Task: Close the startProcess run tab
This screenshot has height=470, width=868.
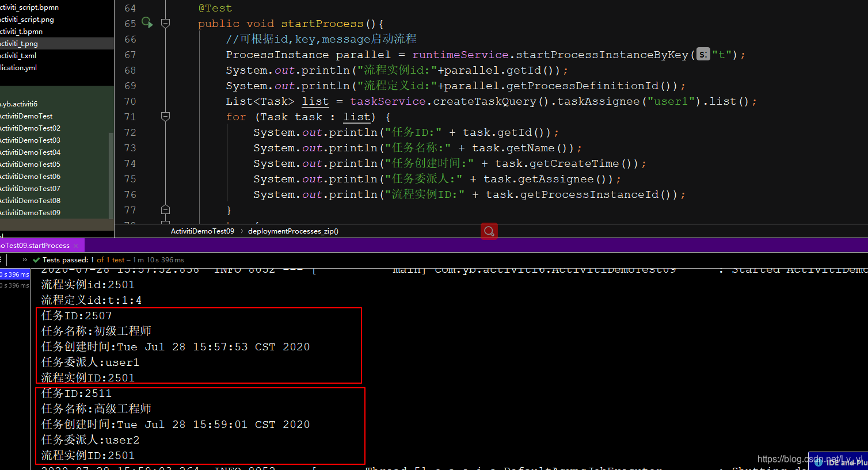Action: click(75, 246)
